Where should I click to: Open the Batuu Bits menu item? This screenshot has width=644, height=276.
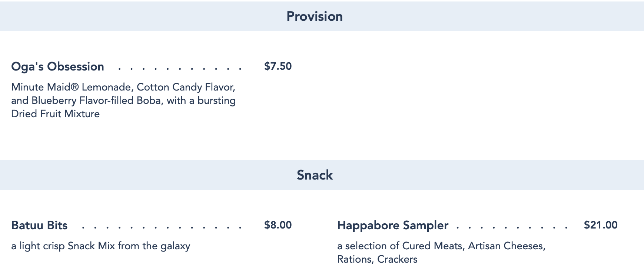point(39,225)
